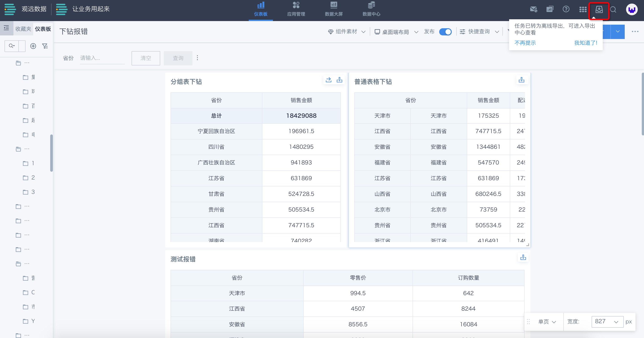The image size is (644, 338).
Task: Click the 清空 button
Action: 146,58
